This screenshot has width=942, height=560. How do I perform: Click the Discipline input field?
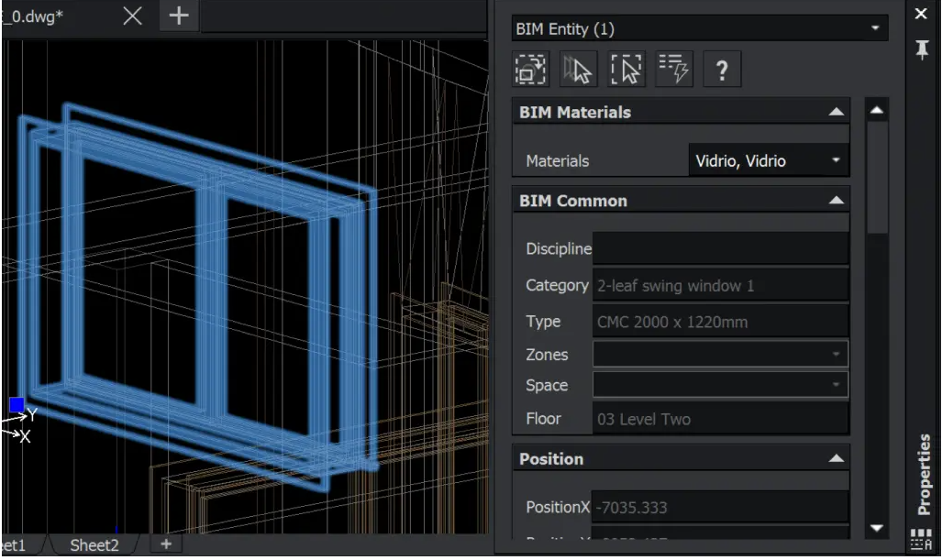[x=720, y=248]
